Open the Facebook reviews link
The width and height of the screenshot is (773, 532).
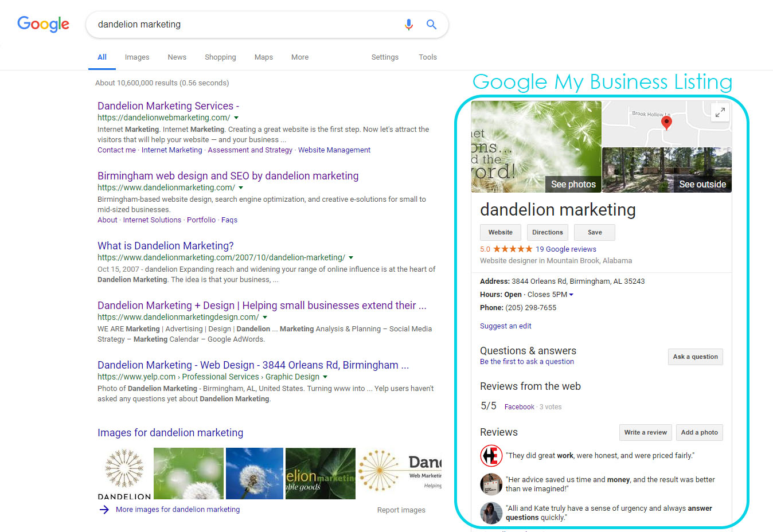pyautogui.click(x=520, y=407)
